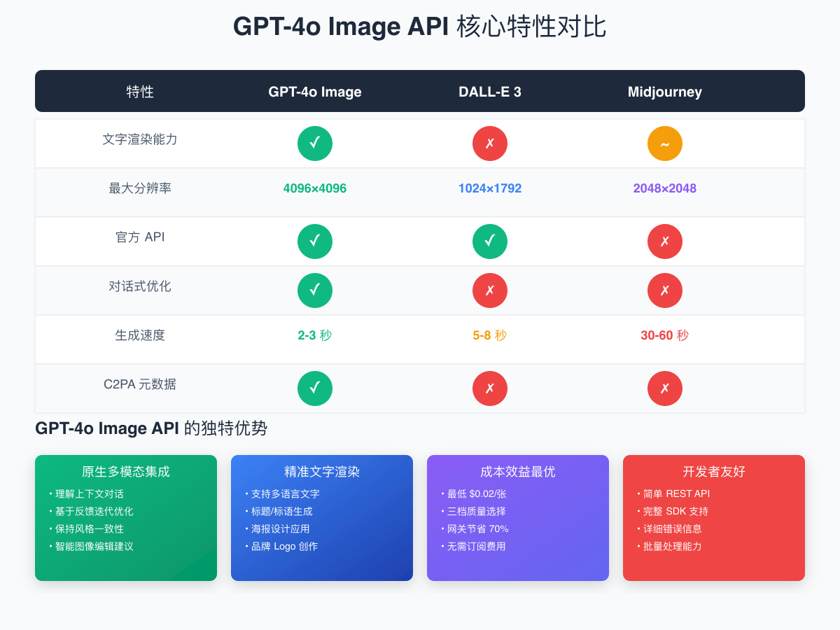Toggle the conversational optimization X under DALL-E 3

click(490, 290)
